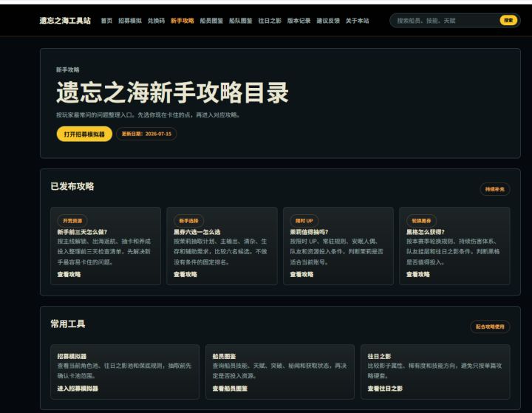The width and height of the screenshot is (532, 413).
Task: Click the 往日之影 tool card title
Action: coord(379,356)
